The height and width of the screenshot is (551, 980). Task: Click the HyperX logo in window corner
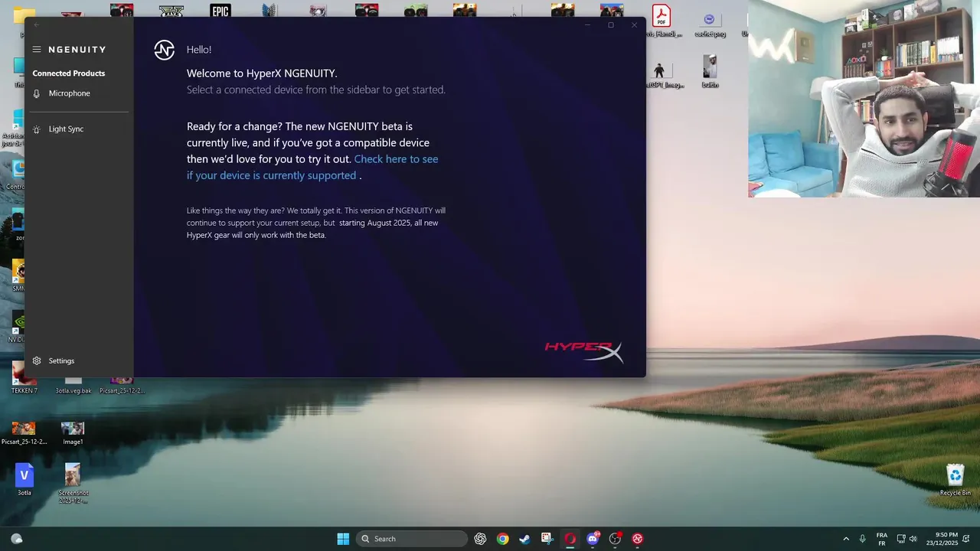(583, 351)
